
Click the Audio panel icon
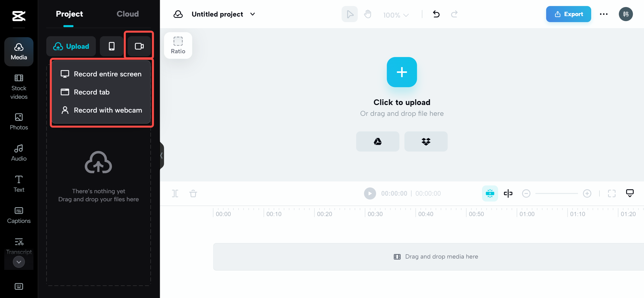[x=18, y=152]
